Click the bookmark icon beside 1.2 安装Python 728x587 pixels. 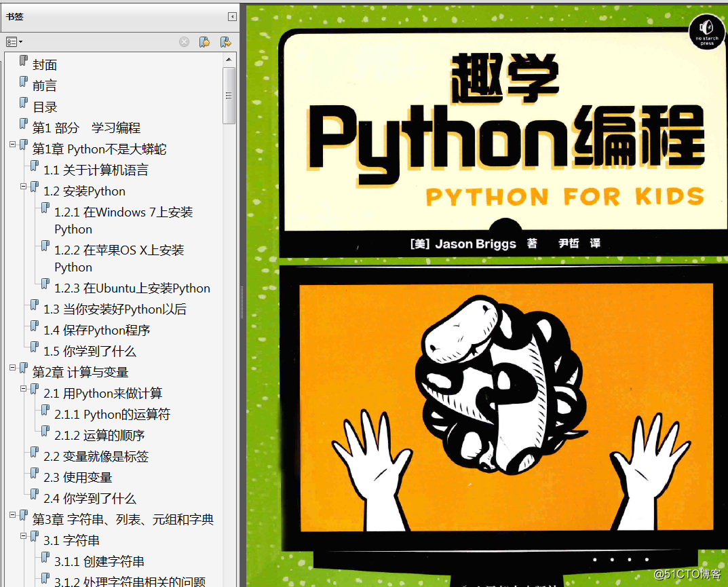35,187
